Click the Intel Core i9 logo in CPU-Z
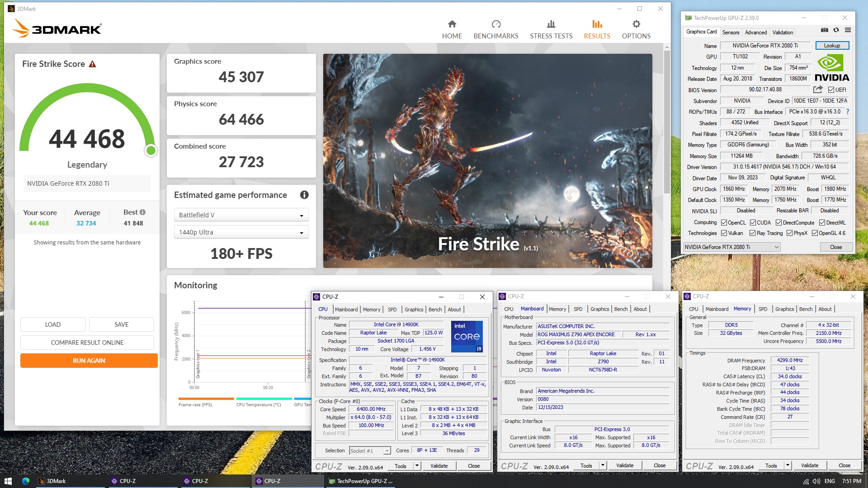Screen dimensions: 868x488 point(467,337)
